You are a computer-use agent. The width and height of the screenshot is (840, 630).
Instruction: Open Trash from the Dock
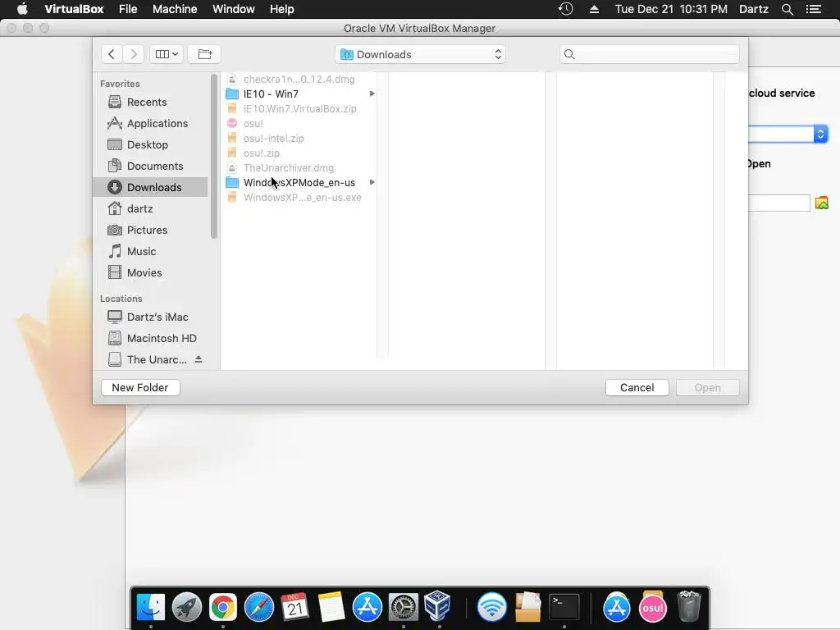(x=689, y=608)
